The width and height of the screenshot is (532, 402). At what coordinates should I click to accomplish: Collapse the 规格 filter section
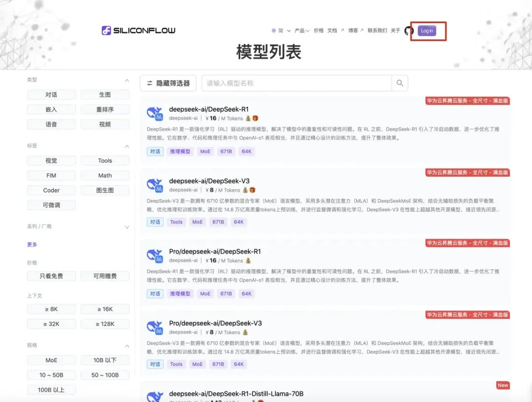click(x=127, y=346)
